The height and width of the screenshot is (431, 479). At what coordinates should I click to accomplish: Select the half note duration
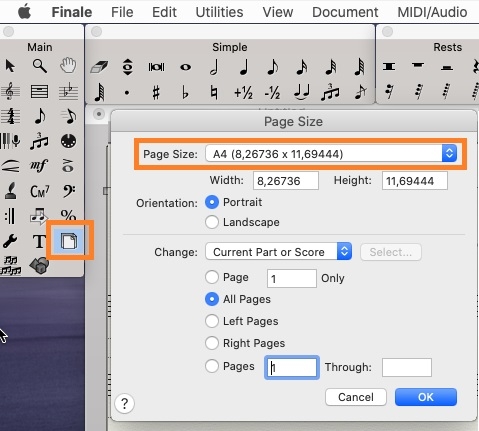[215, 66]
